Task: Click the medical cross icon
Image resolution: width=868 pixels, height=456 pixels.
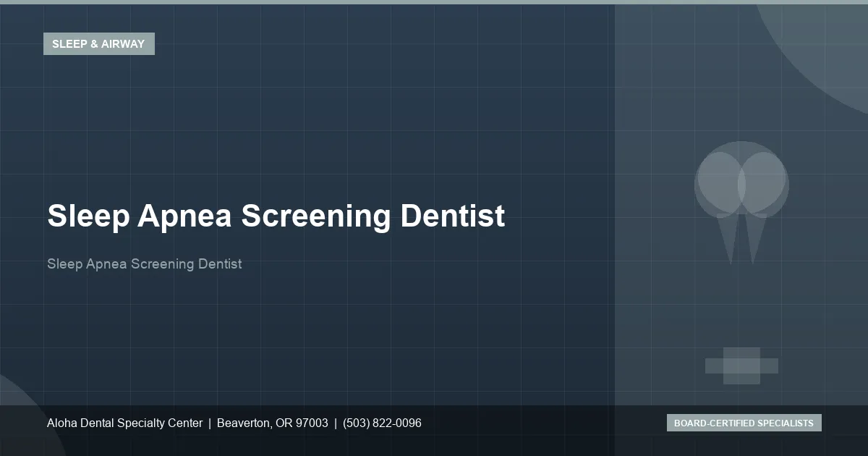Action: [x=741, y=366]
